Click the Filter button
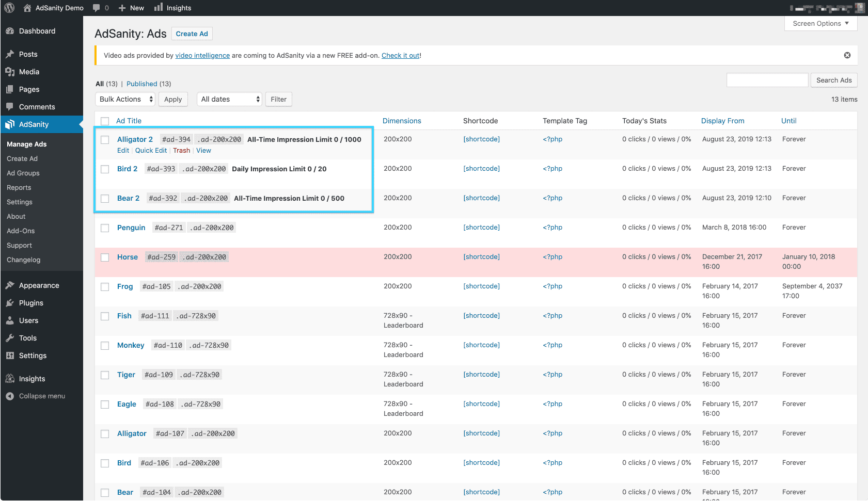This screenshot has width=868, height=501. (x=279, y=99)
